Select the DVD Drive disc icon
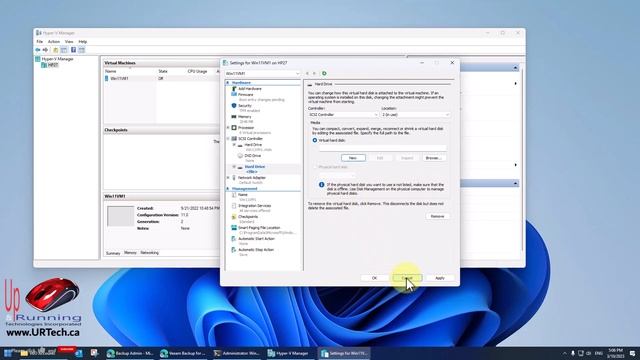 (x=240, y=156)
